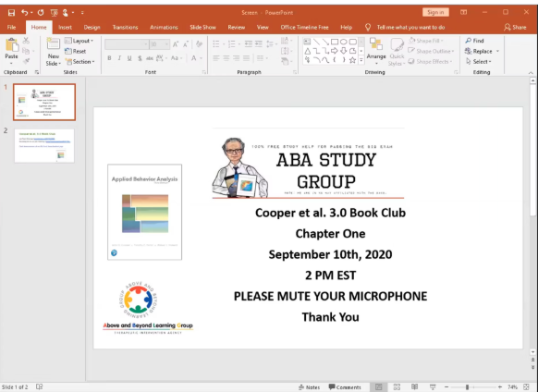Click the New Slide icon
The image size is (538, 392).
(54, 44)
